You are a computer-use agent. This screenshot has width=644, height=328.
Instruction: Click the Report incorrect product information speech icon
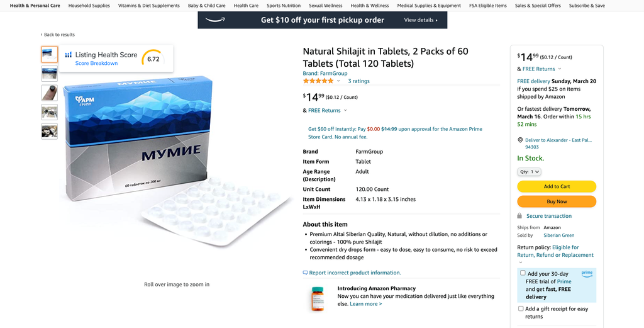point(305,273)
